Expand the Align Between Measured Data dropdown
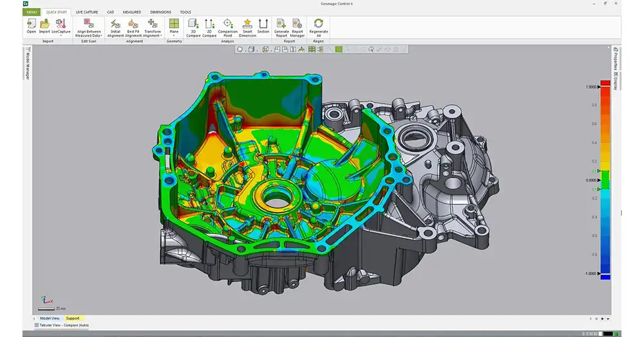644x337 pixels. [102, 35]
